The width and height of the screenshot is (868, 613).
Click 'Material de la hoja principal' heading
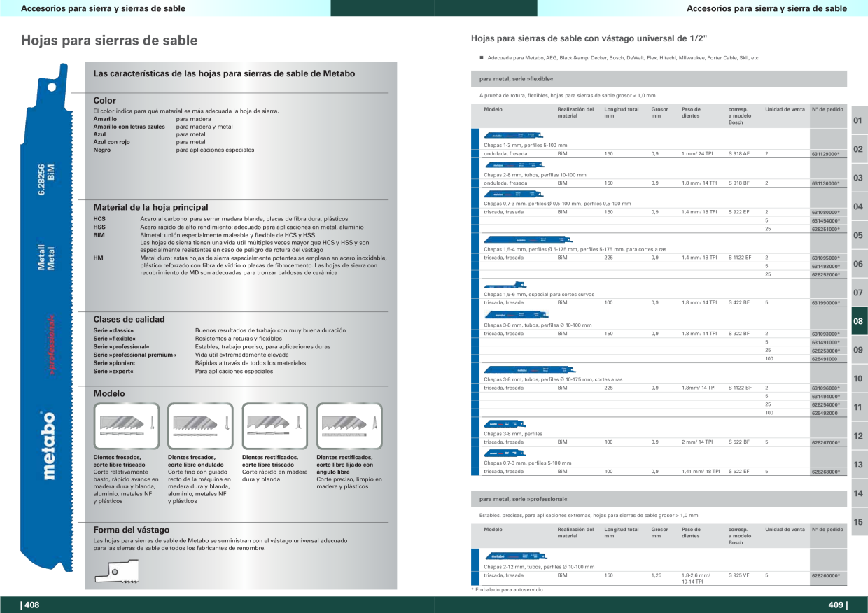(150, 208)
